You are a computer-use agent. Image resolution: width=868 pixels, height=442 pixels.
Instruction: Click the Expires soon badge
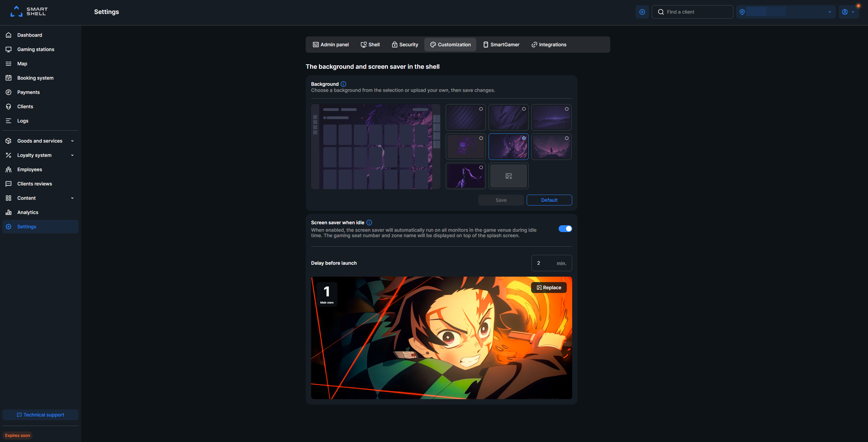tap(17, 436)
